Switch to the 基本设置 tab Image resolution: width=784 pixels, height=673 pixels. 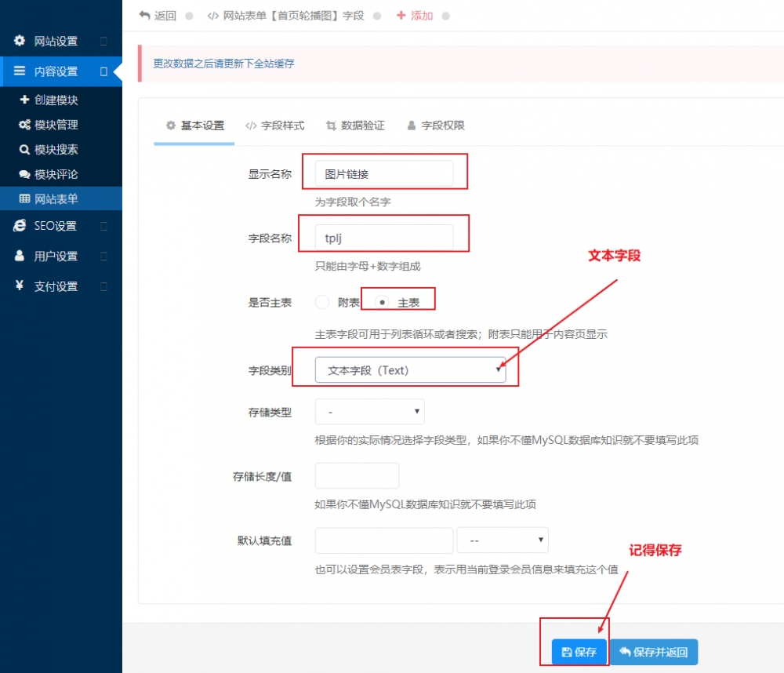(x=194, y=126)
